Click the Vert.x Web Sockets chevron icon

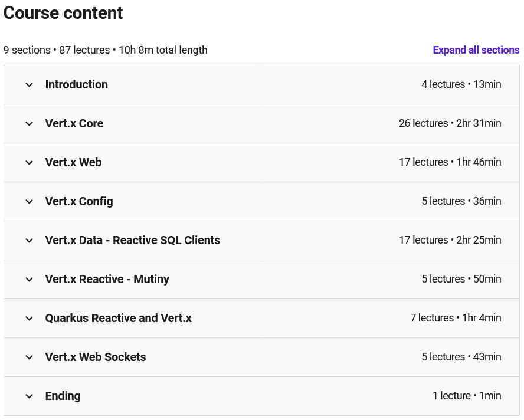click(x=30, y=357)
